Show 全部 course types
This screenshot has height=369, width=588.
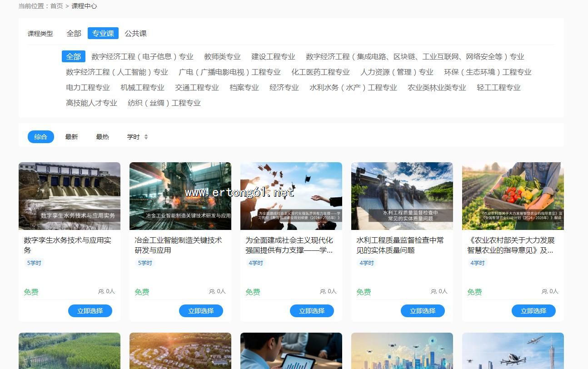[74, 33]
